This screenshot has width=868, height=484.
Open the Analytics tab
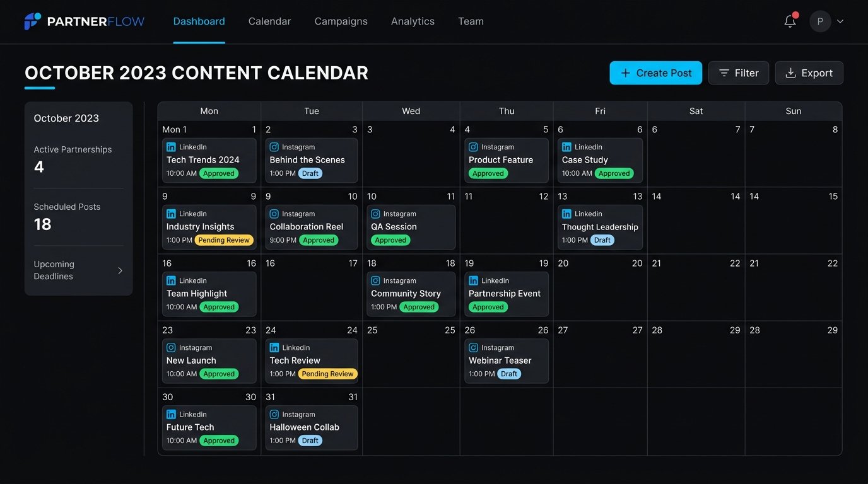click(x=413, y=21)
